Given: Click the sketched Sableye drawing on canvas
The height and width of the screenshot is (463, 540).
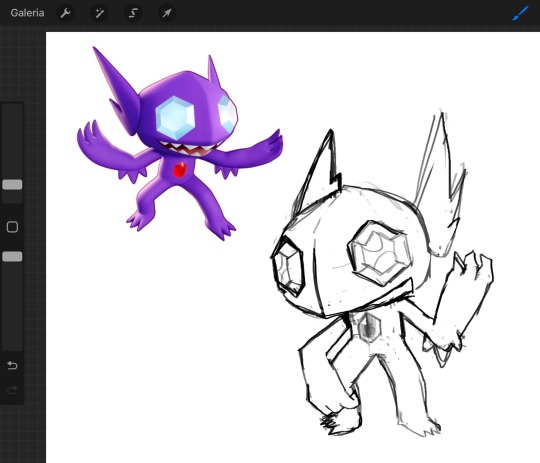Looking at the screenshot, I should [382, 274].
